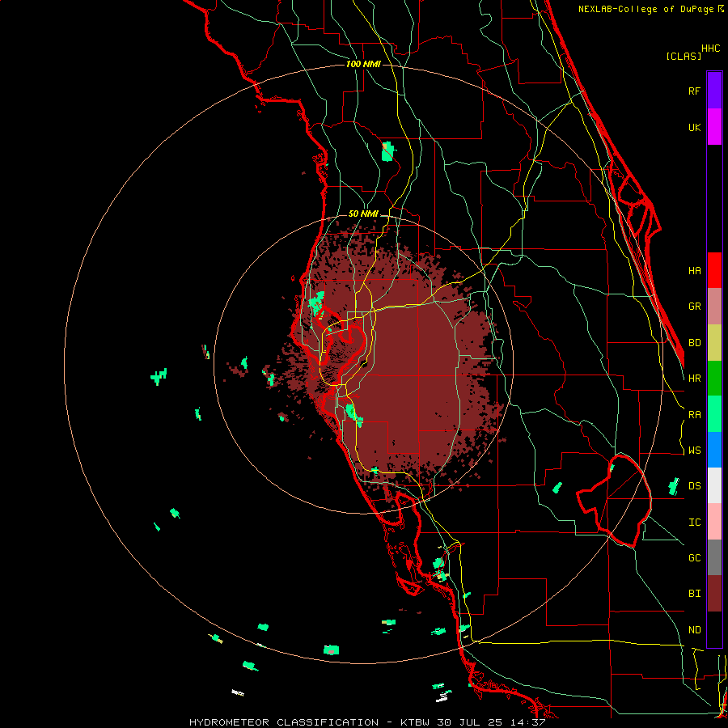Screen dimensions: 728x728
Task: Click the purple RF legend color swatch
Action: pyautogui.click(x=714, y=91)
